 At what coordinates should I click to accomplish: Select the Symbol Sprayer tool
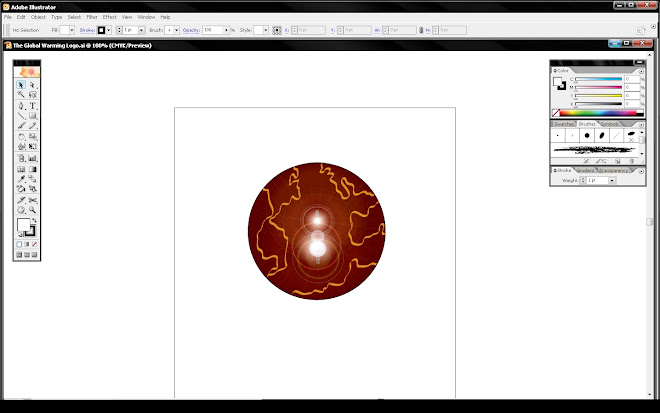(x=21, y=158)
